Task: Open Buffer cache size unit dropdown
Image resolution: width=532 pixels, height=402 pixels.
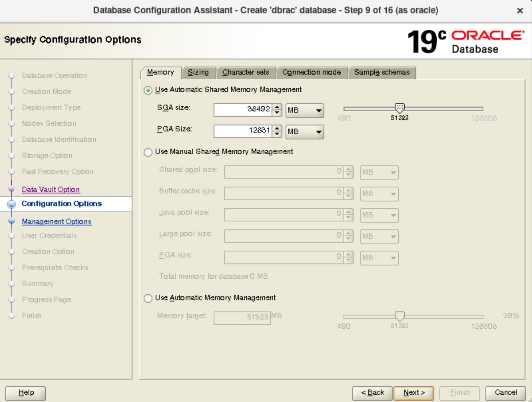Action: click(x=379, y=194)
